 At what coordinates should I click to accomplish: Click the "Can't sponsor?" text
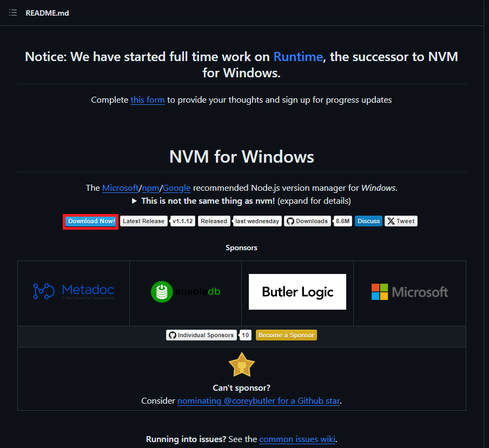[241, 388]
